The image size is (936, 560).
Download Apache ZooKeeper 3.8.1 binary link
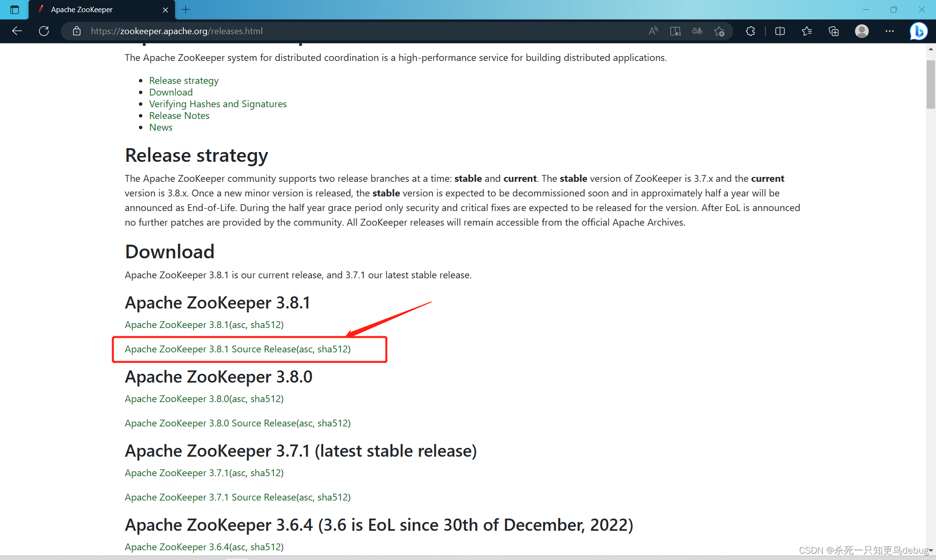[176, 325]
